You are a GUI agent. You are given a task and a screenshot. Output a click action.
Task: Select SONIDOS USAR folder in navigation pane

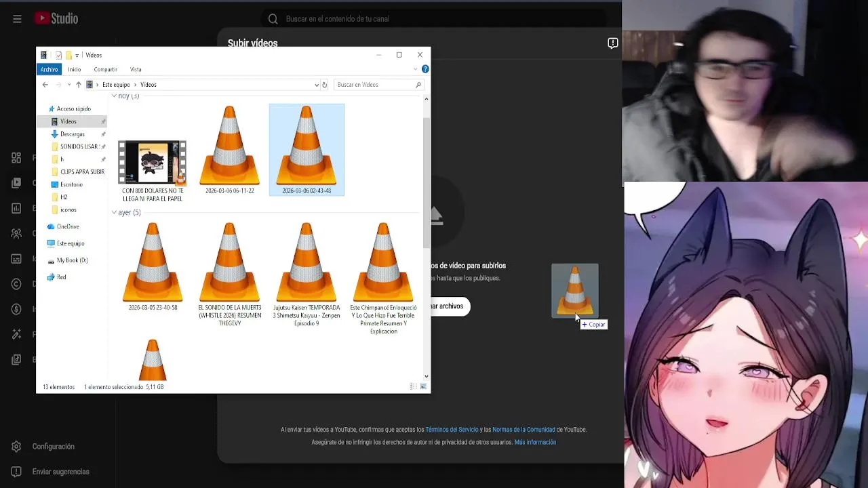(75, 146)
